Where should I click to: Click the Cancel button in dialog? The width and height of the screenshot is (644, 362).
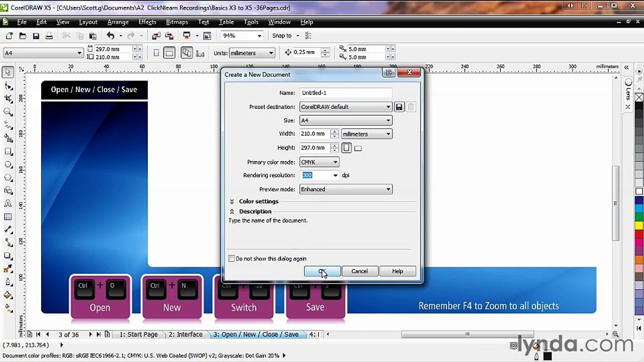pos(360,271)
